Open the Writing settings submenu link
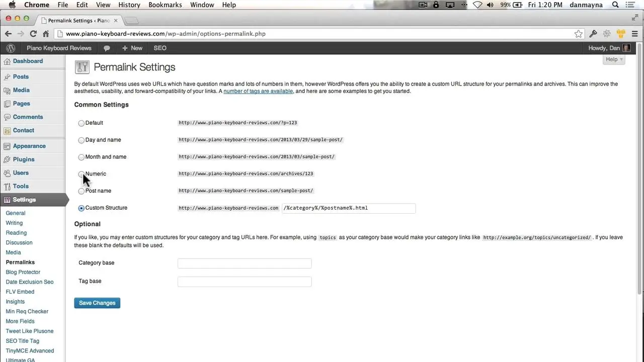644x362 pixels. (x=14, y=223)
